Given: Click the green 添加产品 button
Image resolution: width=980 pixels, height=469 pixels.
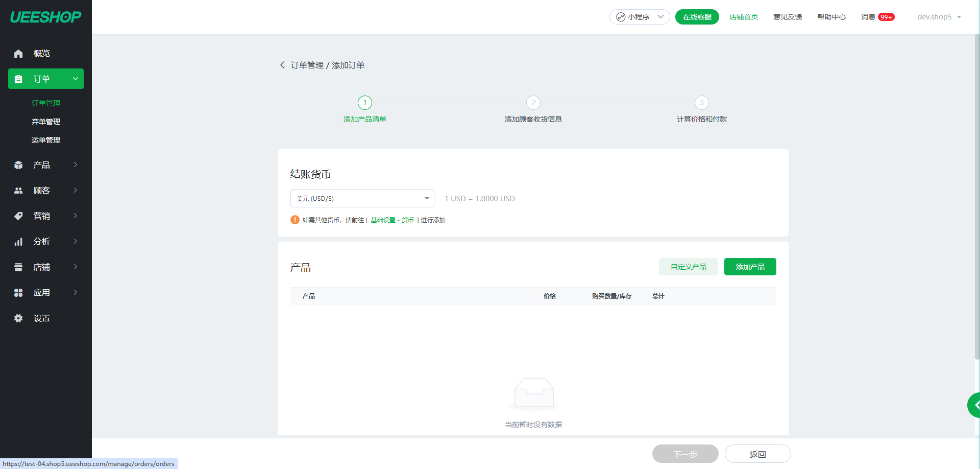Looking at the screenshot, I should tap(750, 267).
